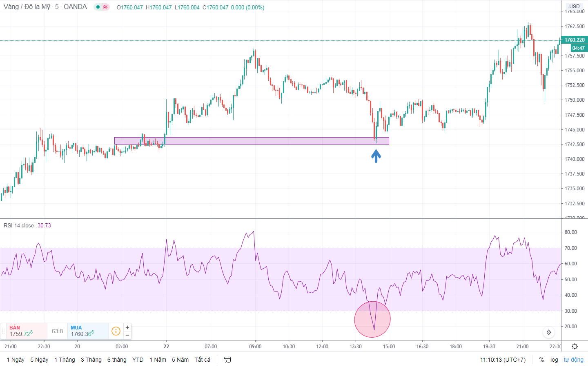
Task: Click the 0.000 (0.00%) change readout
Action: pos(247,7)
